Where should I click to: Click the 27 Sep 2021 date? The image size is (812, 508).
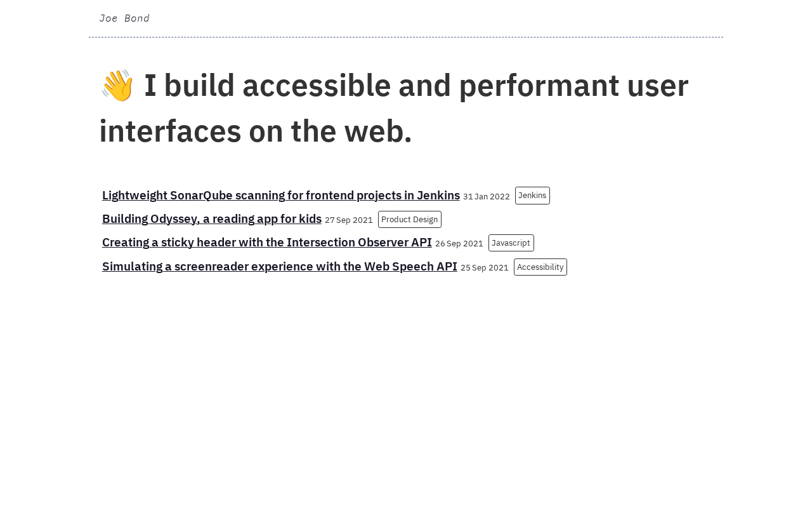tap(348, 220)
